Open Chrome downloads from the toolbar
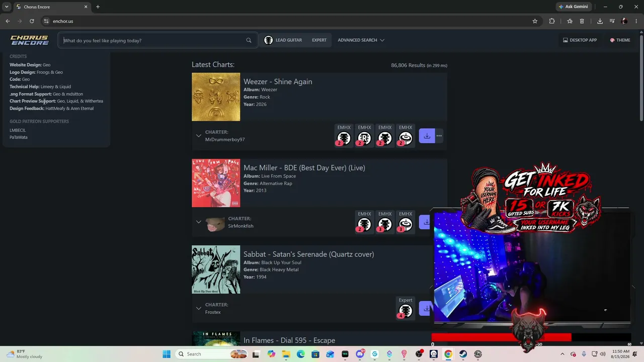This screenshot has height=362, width=644. point(600,21)
